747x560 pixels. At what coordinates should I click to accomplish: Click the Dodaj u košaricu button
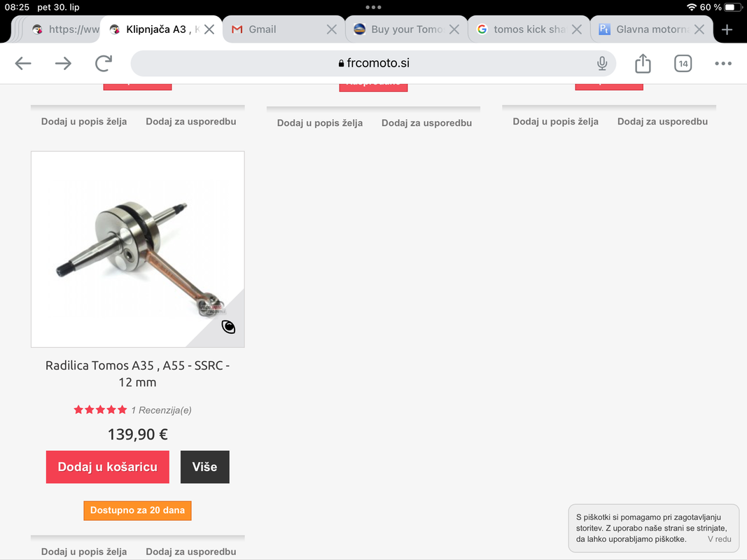tap(108, 467)
